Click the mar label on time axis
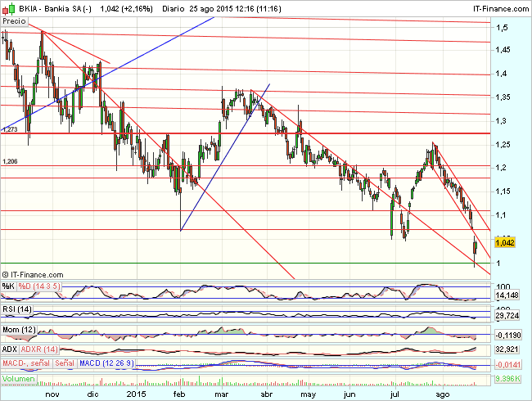Image resolution: width=532 pixels, height=401 pixels. pos(222,394)
